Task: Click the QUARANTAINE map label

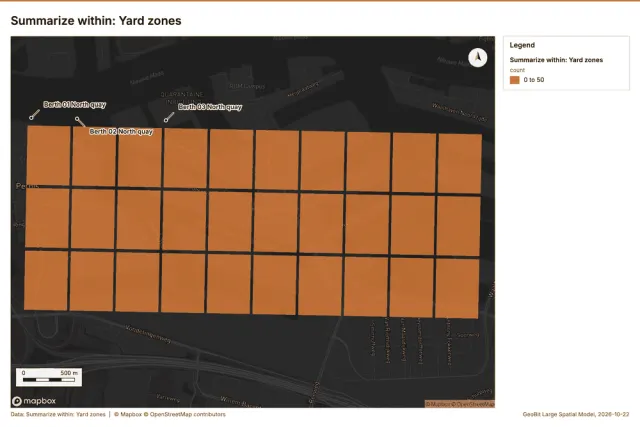Action: 182,94
